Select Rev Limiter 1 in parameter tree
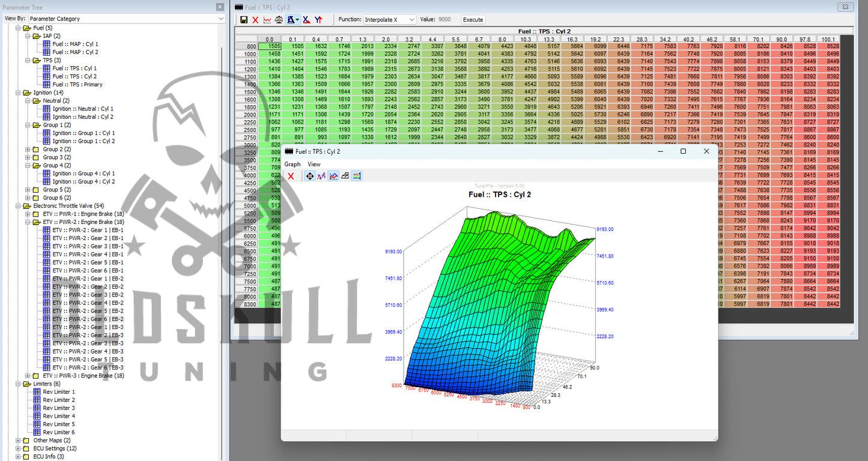Image resolution: width=868 pixels, height=461 pixels. click(58, 392)
